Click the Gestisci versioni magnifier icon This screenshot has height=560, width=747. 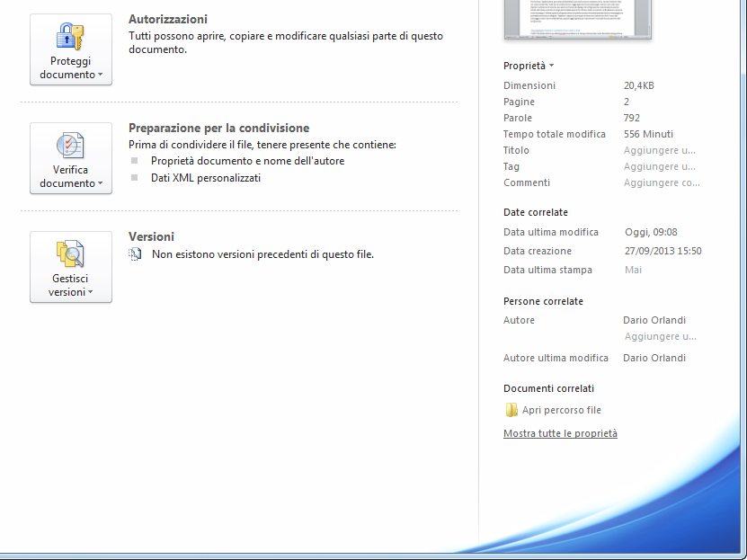tap(70, 253)
